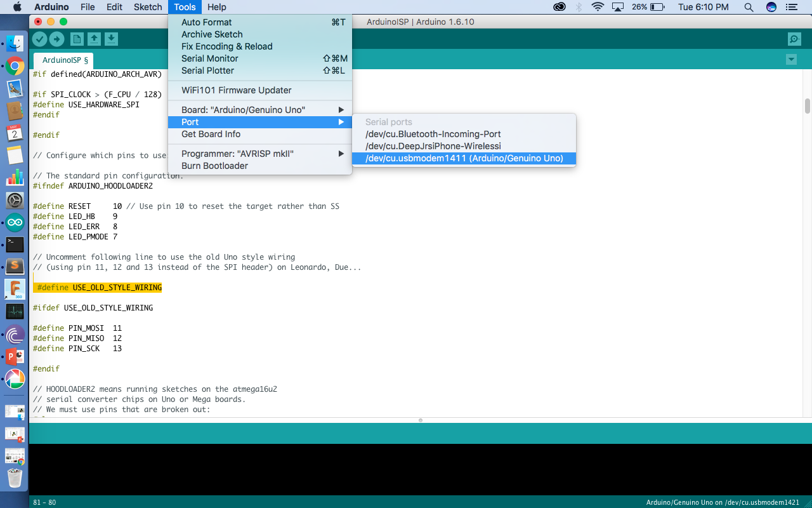Click the Arduino icon in the dock
This screenshot has width=812, height=508.
15,222
